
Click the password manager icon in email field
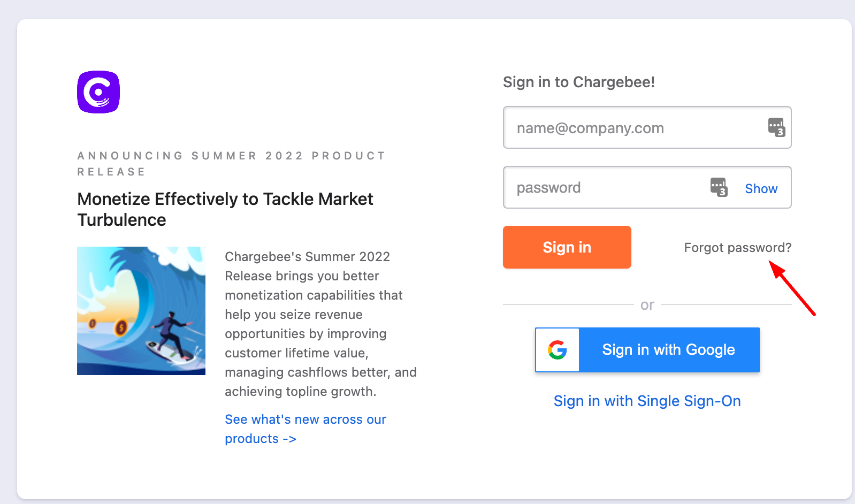[x=776, y=127]
